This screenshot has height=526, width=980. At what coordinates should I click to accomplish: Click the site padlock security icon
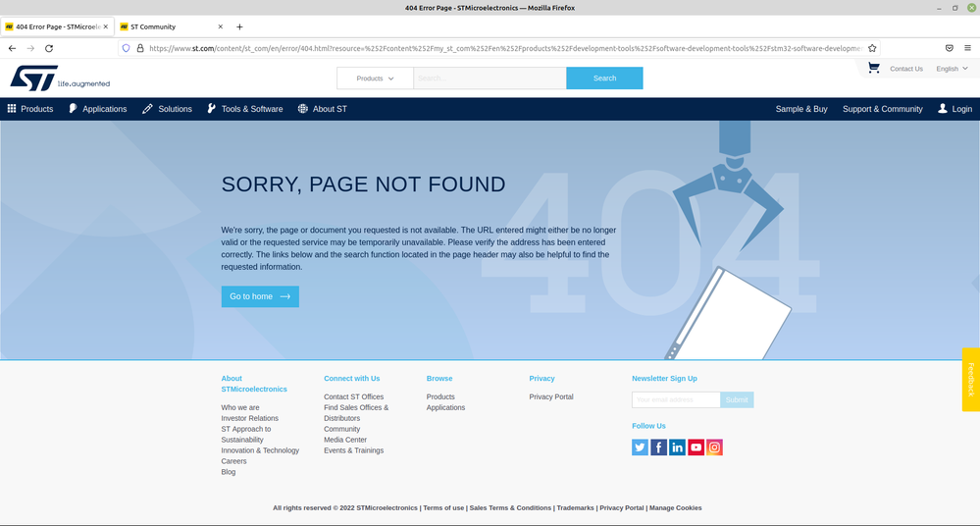(x=140, y=48)
